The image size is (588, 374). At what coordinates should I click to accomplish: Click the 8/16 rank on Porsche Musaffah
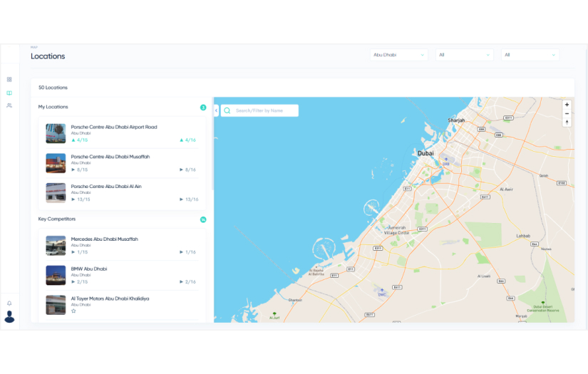[188, 170]
